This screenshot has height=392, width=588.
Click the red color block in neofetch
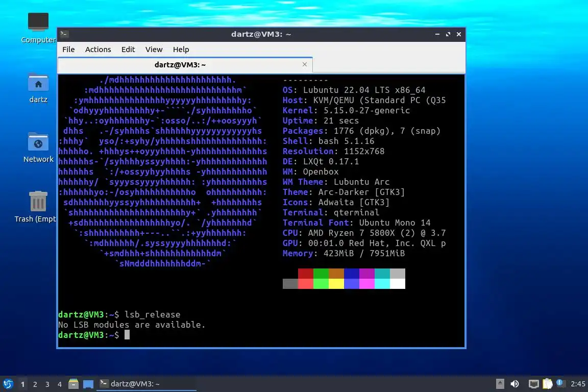[x=306, y=274]
